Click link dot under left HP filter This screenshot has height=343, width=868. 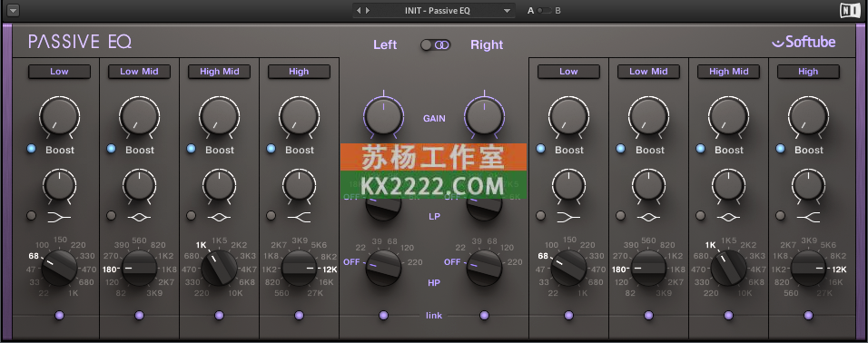[x=383, y=316]
